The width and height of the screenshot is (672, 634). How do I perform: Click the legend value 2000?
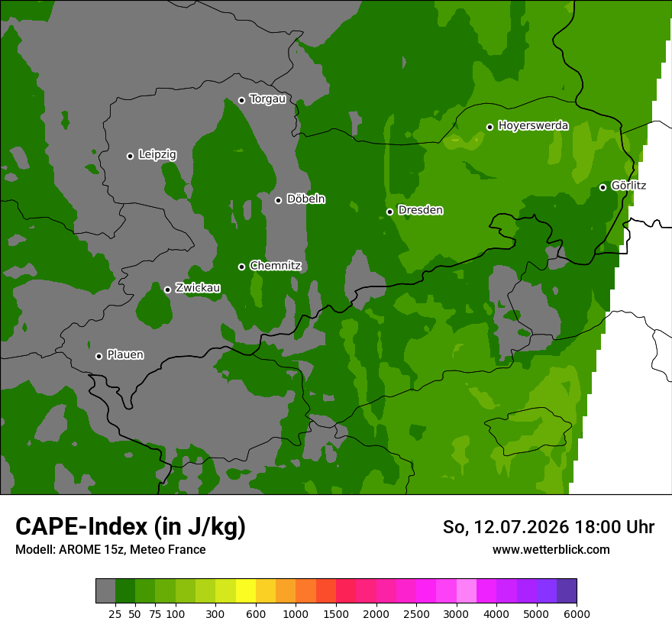376,614
